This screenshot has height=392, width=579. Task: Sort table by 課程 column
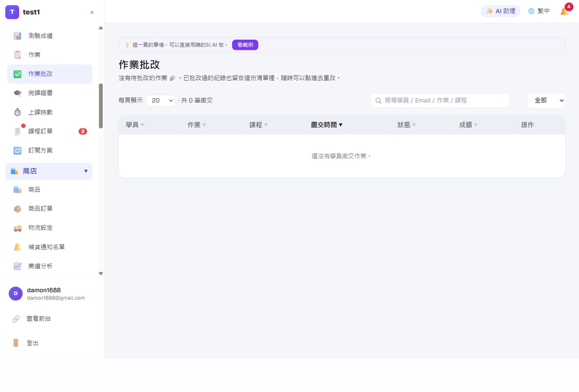(x=258, y=125)
